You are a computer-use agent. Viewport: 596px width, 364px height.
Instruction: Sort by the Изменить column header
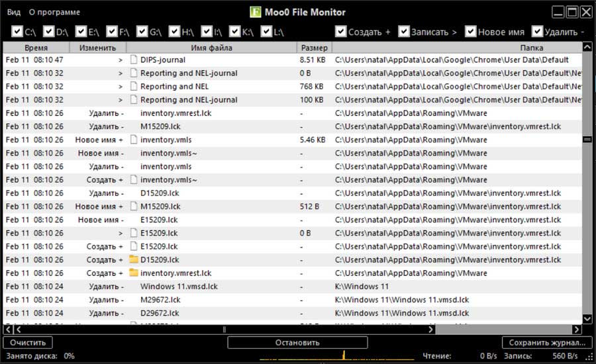point(98,48)
